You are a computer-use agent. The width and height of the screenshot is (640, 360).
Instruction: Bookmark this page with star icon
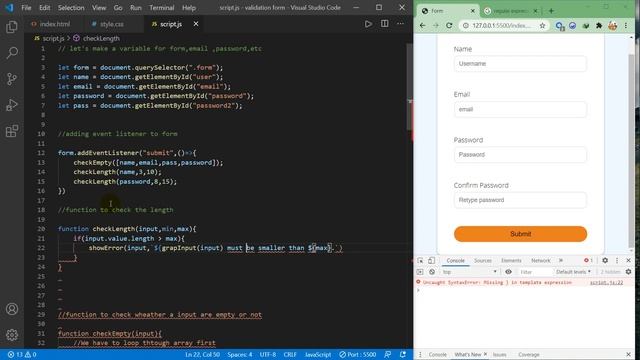(542, 25)
